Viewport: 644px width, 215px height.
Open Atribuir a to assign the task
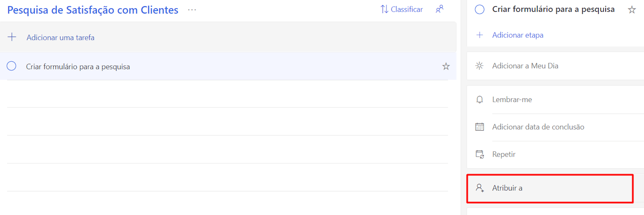pos(507,188)
